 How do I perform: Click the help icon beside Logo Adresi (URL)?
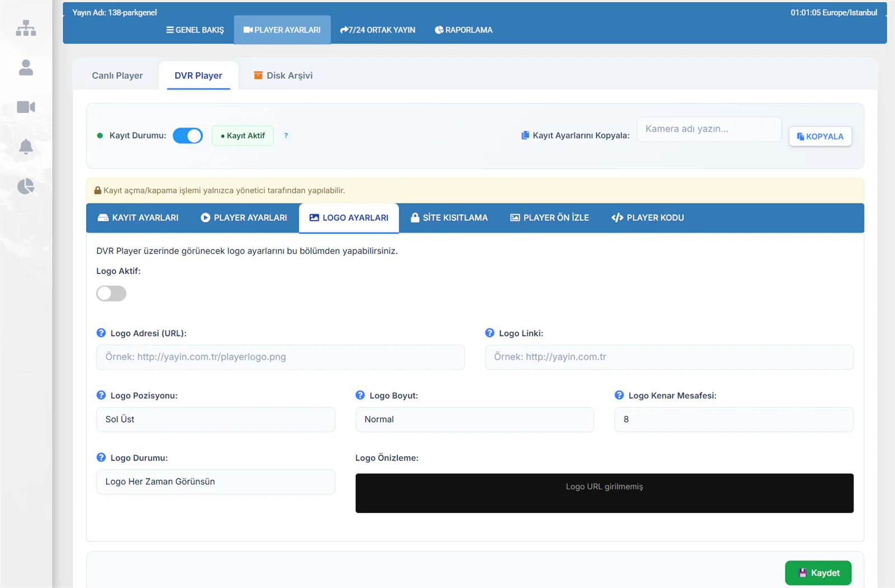(101, 333)
